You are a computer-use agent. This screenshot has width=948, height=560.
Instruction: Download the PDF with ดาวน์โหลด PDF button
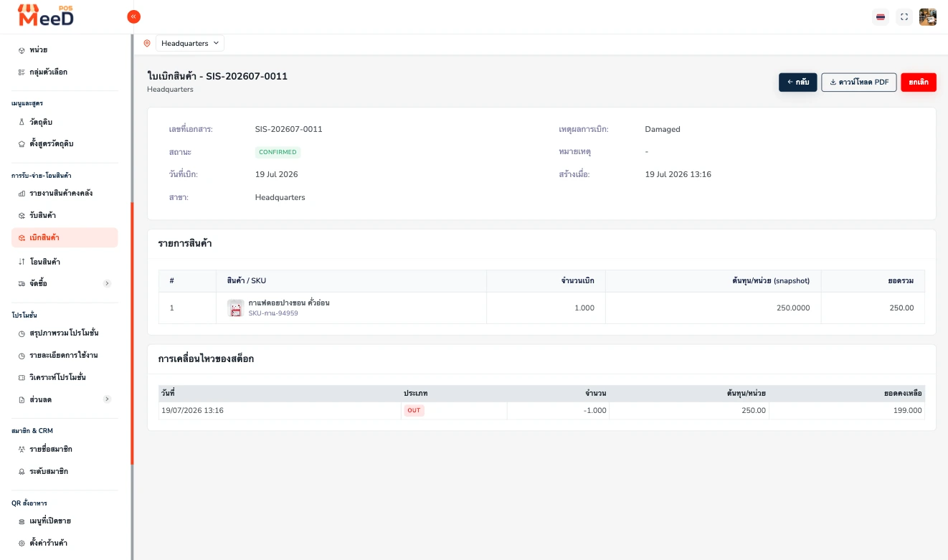pos(858,82)
